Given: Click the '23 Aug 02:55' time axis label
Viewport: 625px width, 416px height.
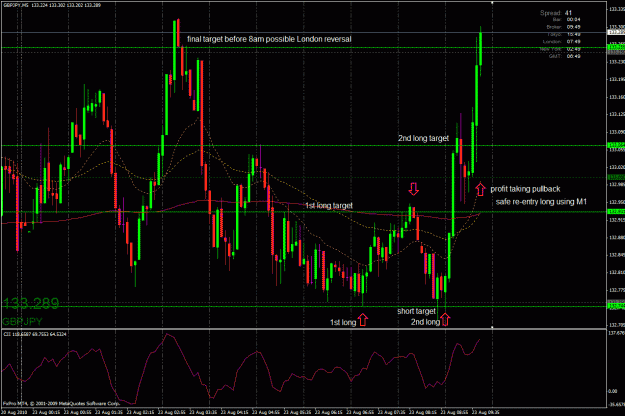Looking at the screenshot, I should [171, 412].
